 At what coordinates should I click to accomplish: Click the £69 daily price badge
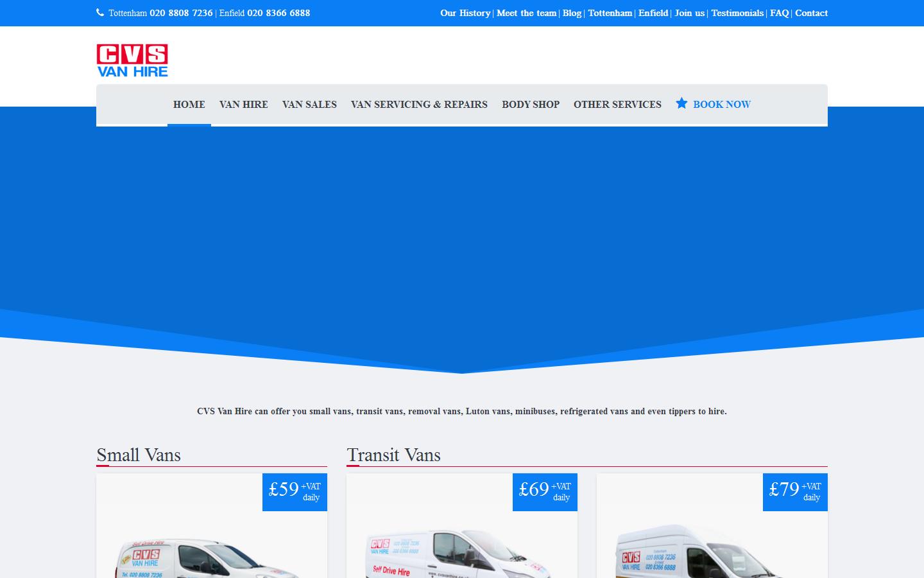click(x=544, y=491)
